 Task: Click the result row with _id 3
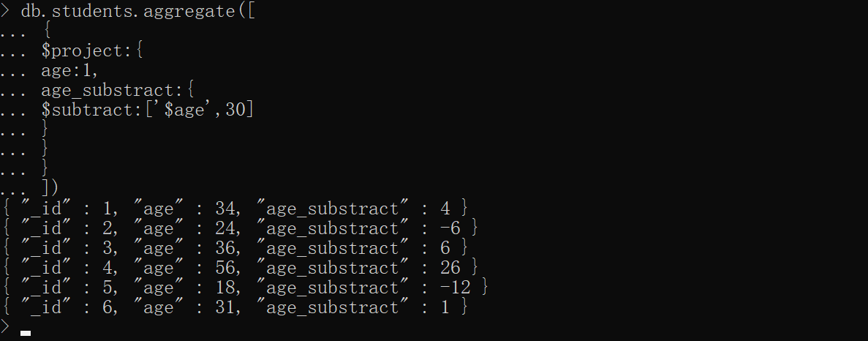234,248
